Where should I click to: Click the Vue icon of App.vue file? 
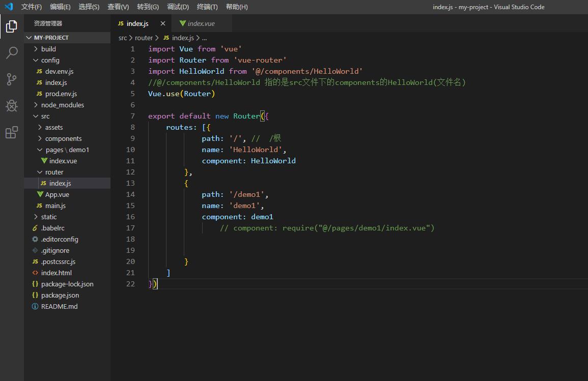[40, 194]
